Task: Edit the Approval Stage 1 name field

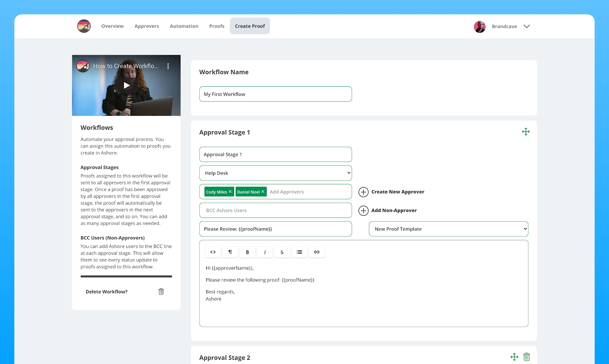Action: pos(276,154)
